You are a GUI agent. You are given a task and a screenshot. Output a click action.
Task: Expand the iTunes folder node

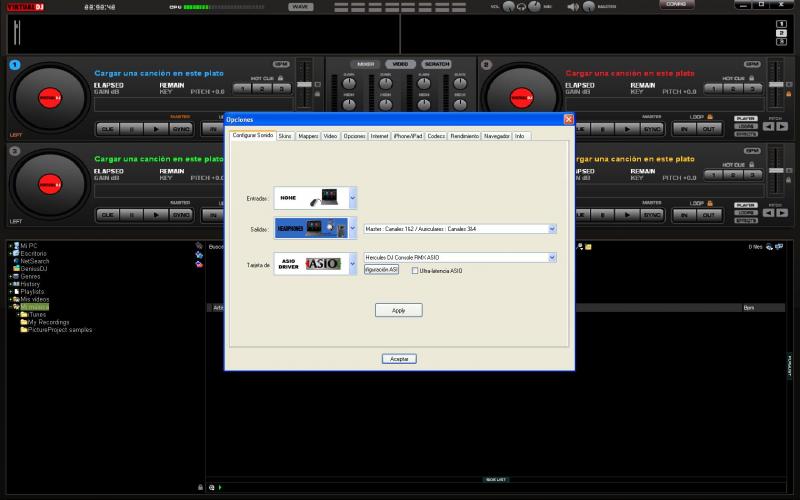[18, 315]
